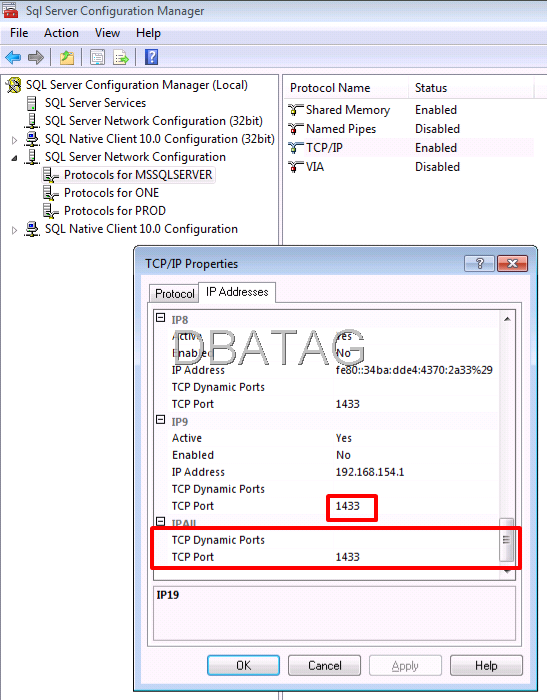
Task: Collapse the IP9 section
Action: pyautogui.click(x=161, y=420)
